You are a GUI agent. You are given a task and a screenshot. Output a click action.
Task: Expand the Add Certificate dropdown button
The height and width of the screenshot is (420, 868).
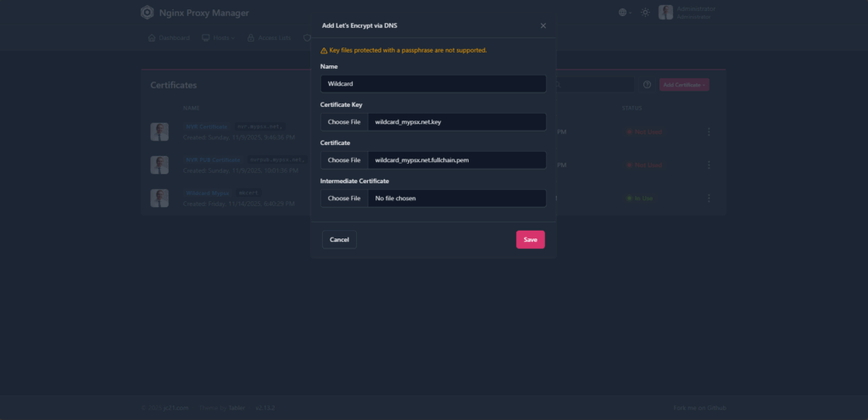click(684, 85)
